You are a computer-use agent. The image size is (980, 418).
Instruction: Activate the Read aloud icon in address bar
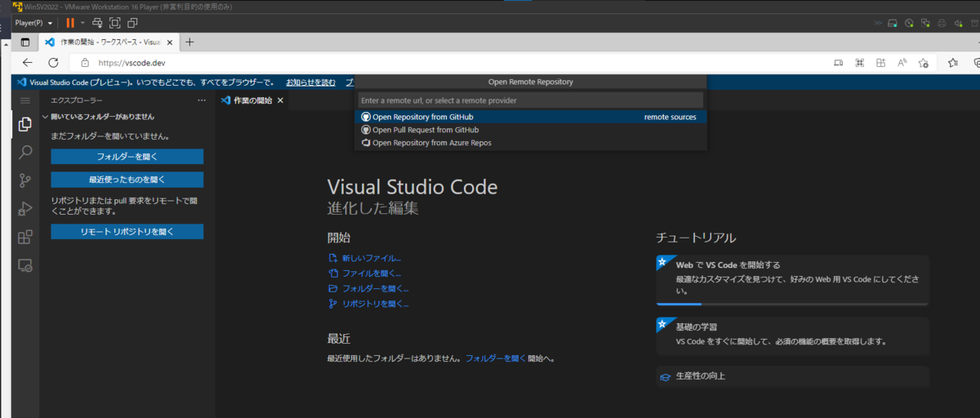pyautogui.click(x=902, y=63)
